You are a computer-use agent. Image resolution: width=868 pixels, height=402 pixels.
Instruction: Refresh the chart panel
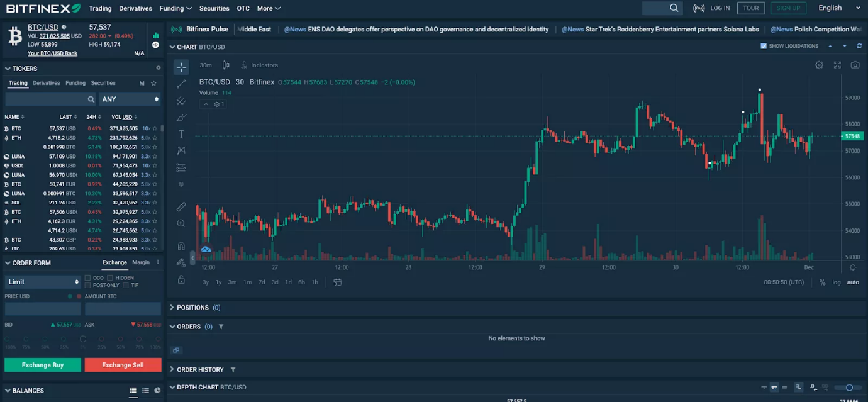coord(859,46)
